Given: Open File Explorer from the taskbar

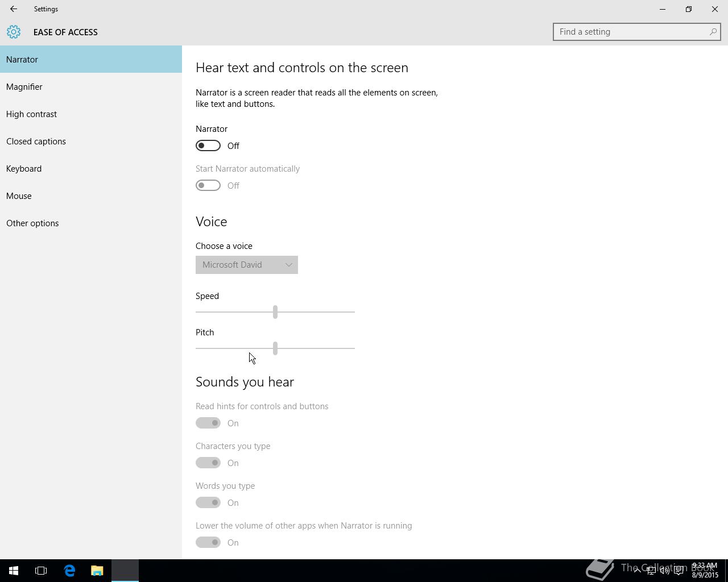Looking at the screenshot, I should coord(97,571).
